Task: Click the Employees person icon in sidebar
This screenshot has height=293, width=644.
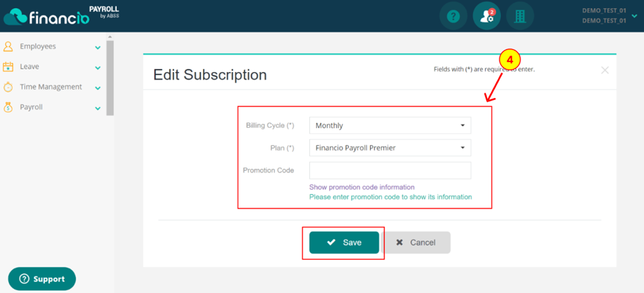Action: click(8, 46)
